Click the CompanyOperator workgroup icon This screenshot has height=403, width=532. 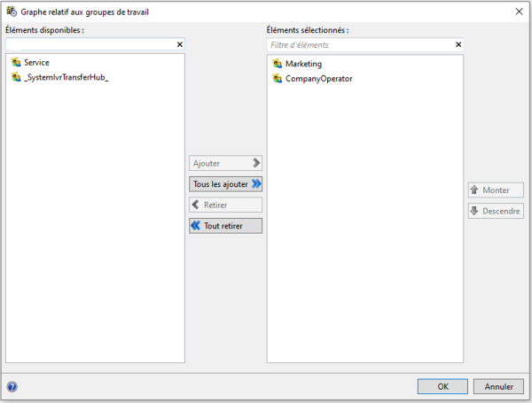pos(278,79)
